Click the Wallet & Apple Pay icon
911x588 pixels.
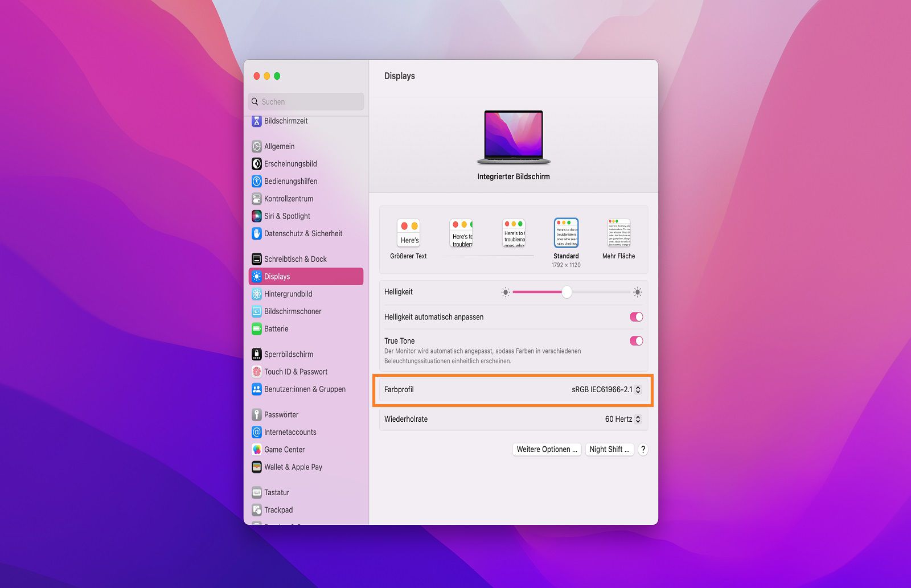pyautogui.click(x=257, y=467)
